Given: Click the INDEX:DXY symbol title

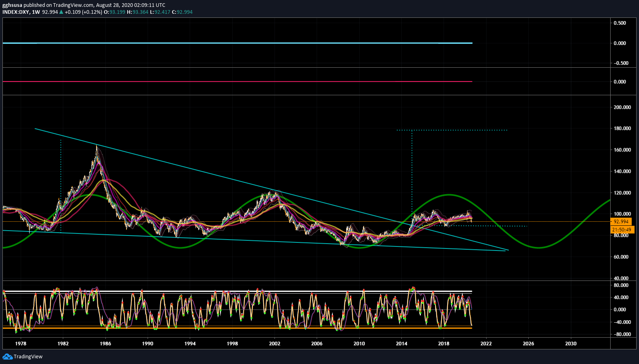Looking at the screenshot, I should pyautogui.click(x=16, y=12).
